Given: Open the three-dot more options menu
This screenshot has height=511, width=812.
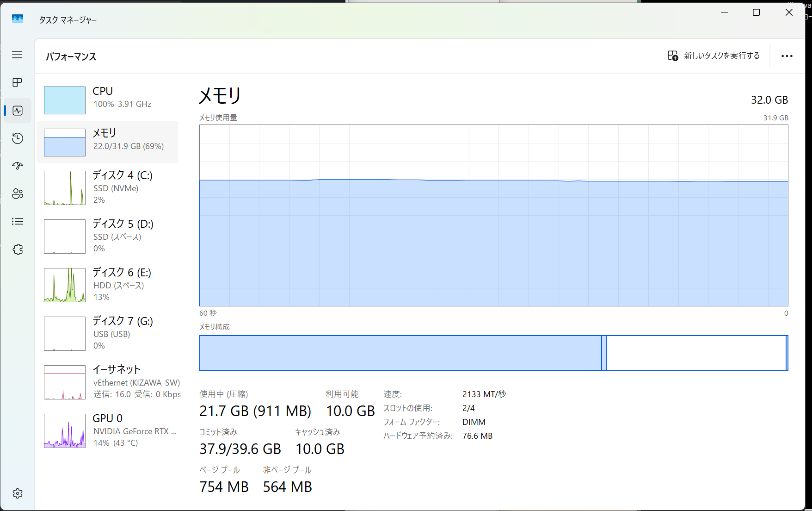Looking at the screenshot, I should tap(787, 56).
